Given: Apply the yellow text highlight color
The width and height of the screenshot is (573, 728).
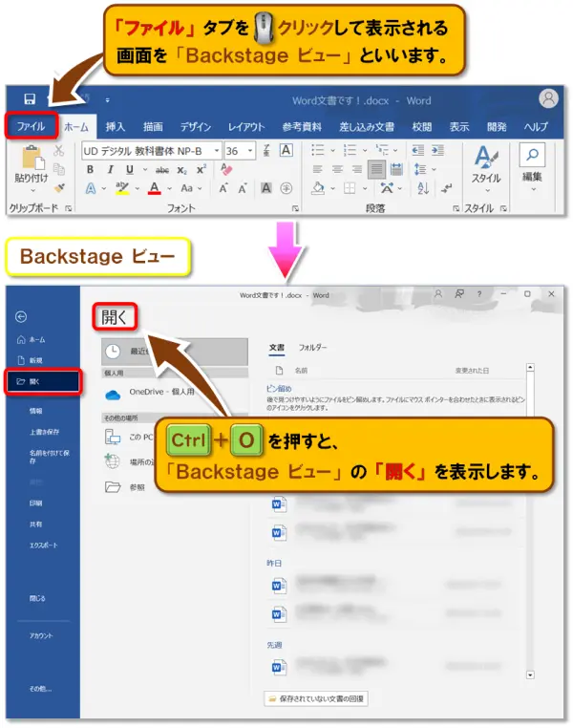Looking at the screenshot, I should pyautogui.click(x=122, y=188).
